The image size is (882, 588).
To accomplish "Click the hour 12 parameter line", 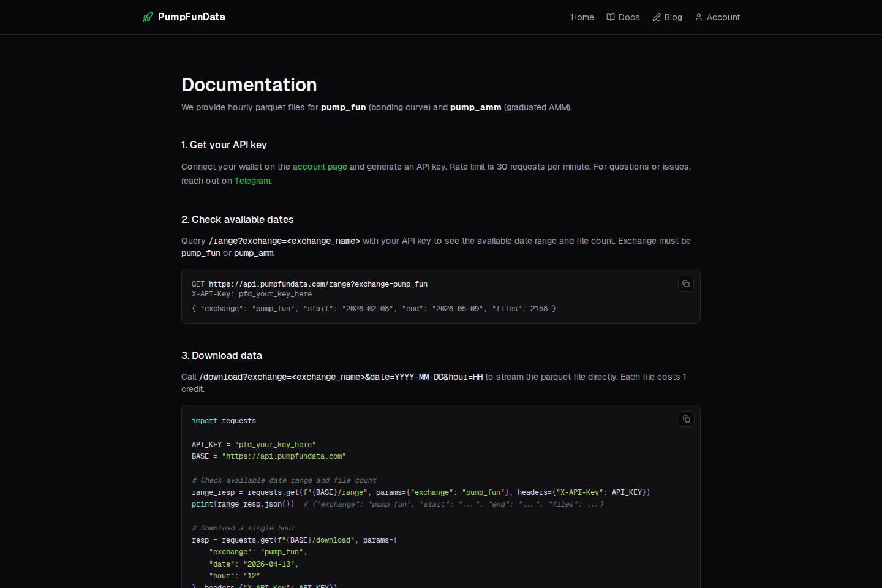I will coord(235,576).
